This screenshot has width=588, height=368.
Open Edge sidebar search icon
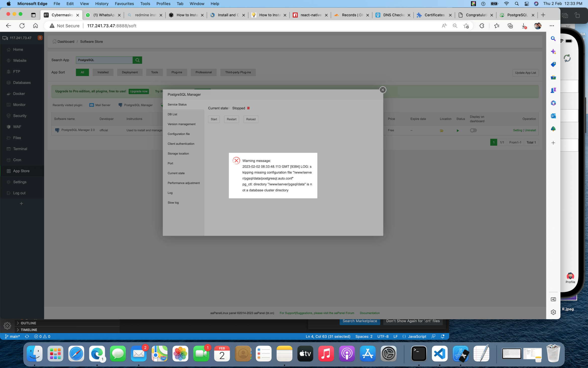553,39
